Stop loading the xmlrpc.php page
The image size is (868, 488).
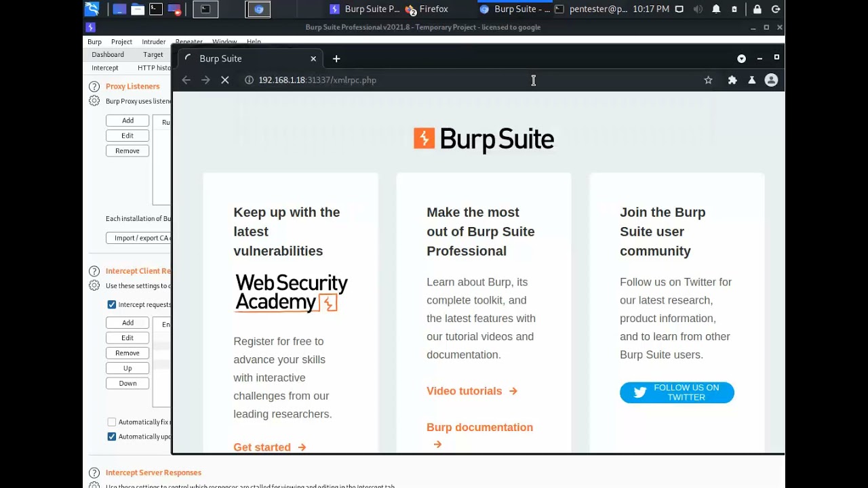click(225, 80)
